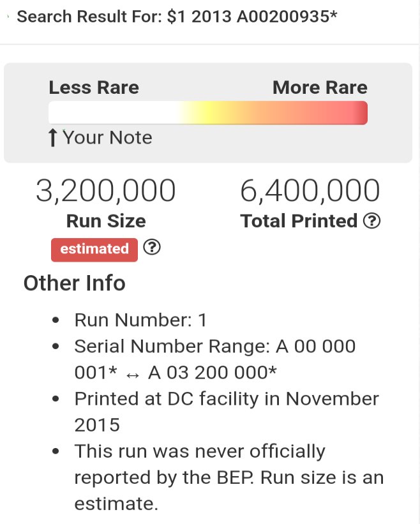Click the 3,200,000 run size figure
420x524 pixels.
pyautogui.click(x=105, y=191)
